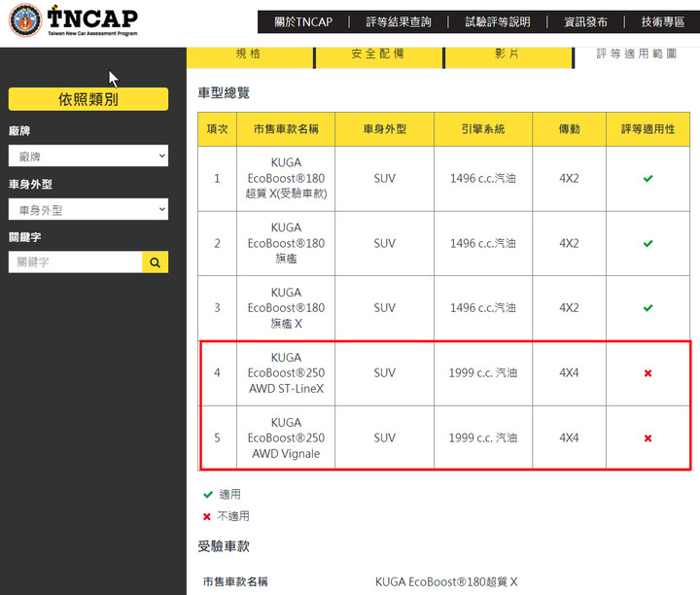Click the green check in row 3
Screen dimensions: 700x595
(647, 308)
